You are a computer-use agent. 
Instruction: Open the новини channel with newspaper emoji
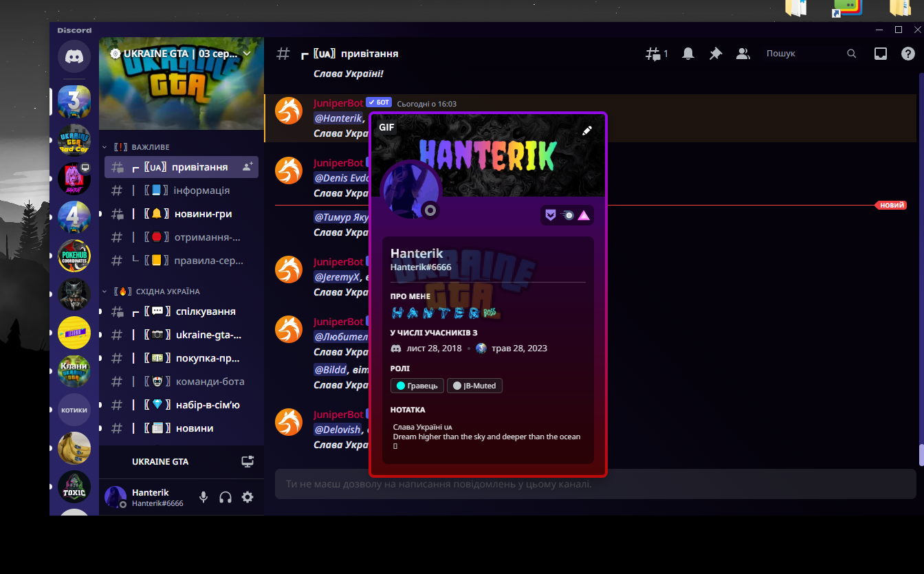coord(181,428)
